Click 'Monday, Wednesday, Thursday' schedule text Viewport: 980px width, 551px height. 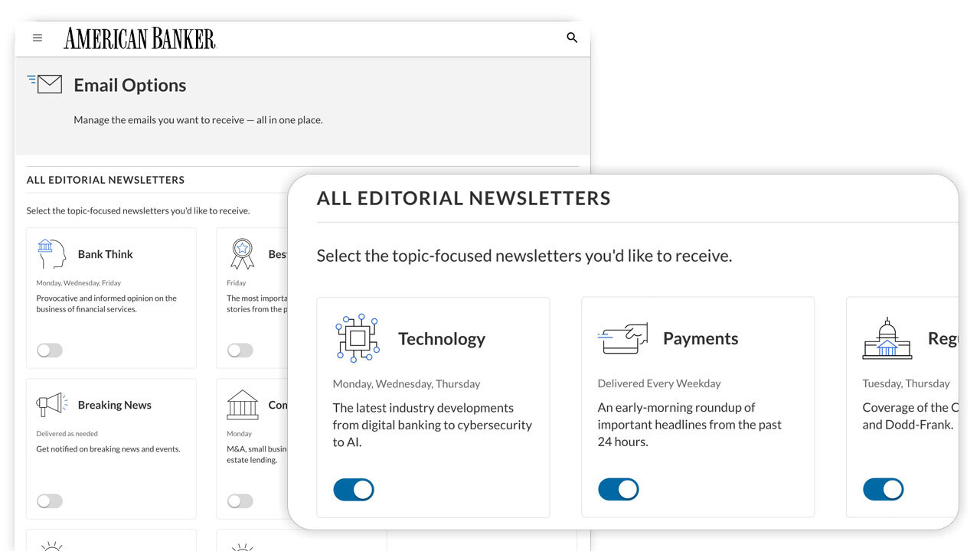pos(407,383)
